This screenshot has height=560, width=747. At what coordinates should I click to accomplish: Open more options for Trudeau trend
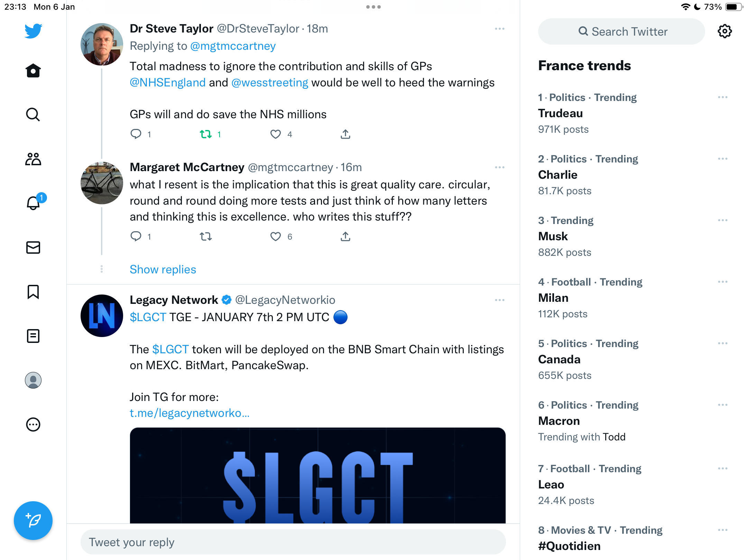coord(722,97)
